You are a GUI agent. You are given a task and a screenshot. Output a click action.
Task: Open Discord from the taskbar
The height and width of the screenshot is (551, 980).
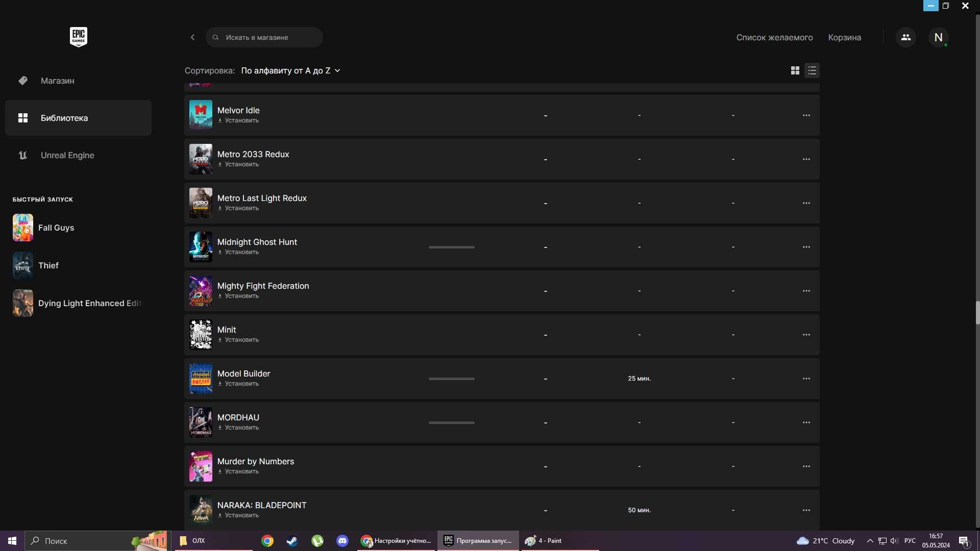[342, 541]
